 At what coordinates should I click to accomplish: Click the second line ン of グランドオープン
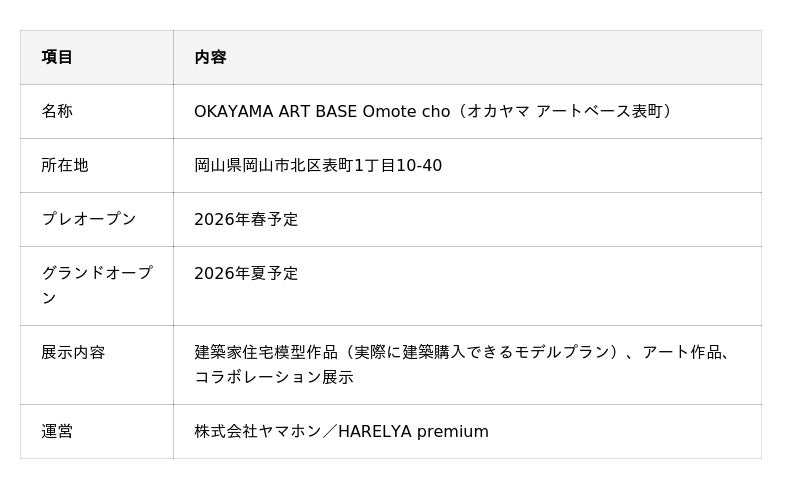pyautogui.click(x=48, y=298)
